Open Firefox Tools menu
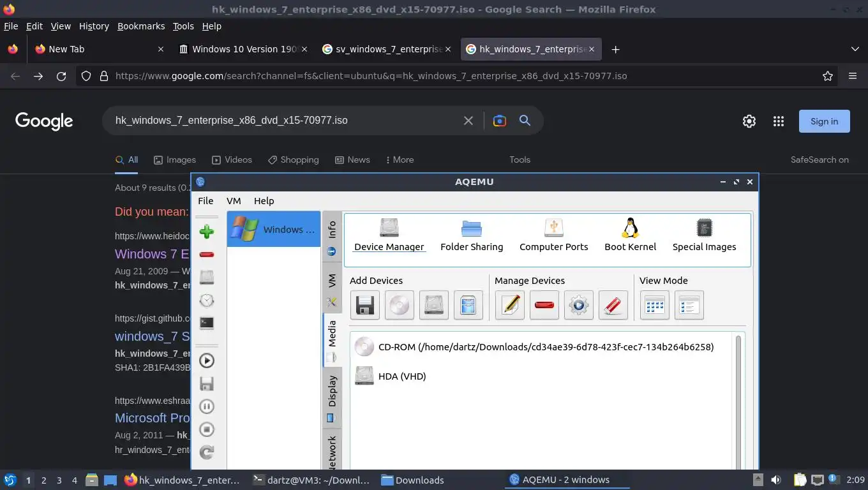The image size is (868, 490). tap(183, 26)
